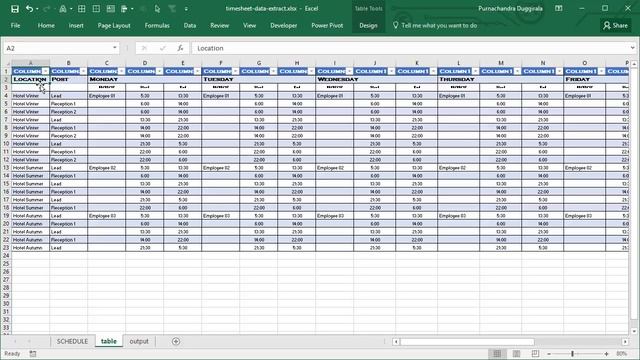
Task: Go to the Data ribbon tab
Action: point(190,25)
